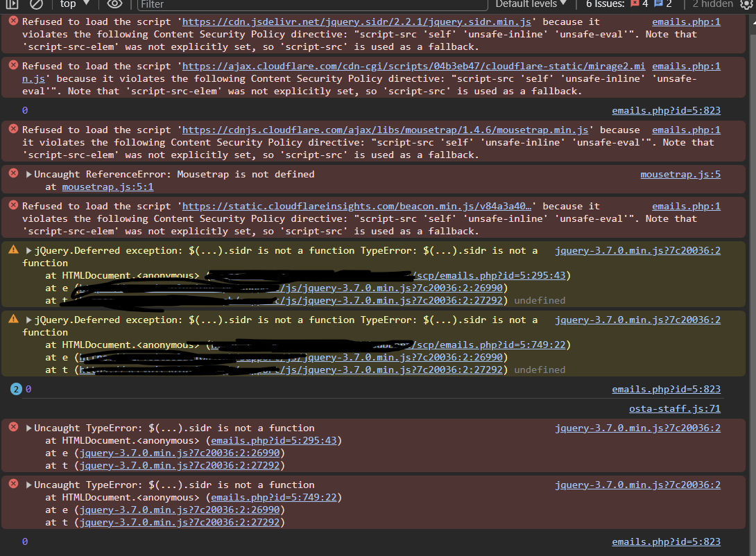
Task: Click the mousetrap.js:5:1 stack trace link
Action: 108,186
